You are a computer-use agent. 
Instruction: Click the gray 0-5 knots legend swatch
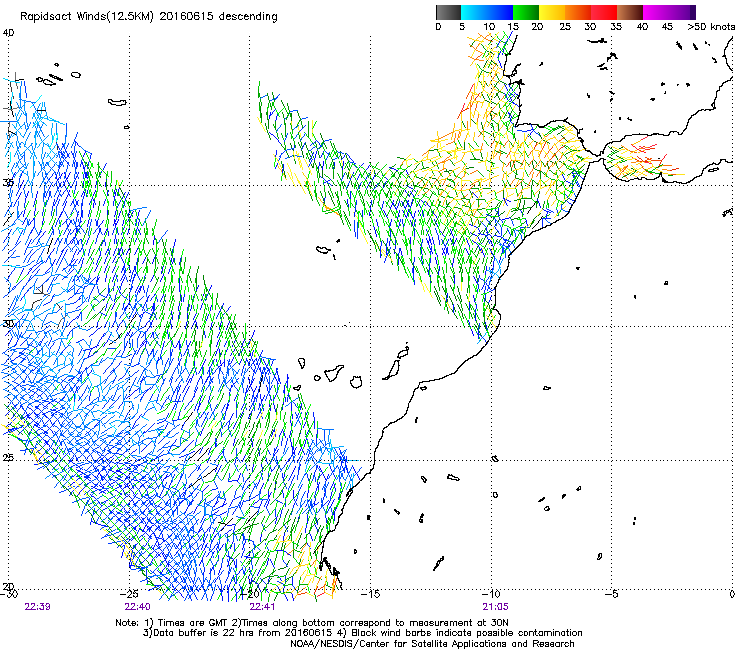[x=448, y=12]
